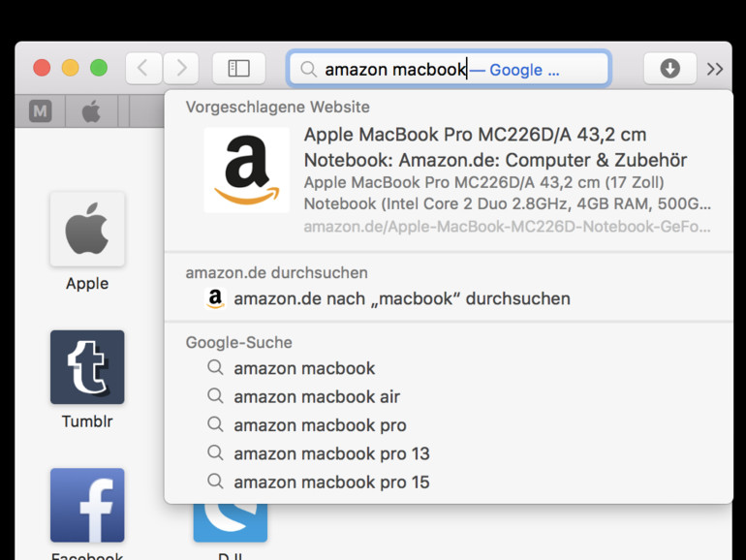Image resolution: width=746 pixels, height=560 pixels.
Task: Open the Facebook favorite tile
Action: tap(87, 505)
